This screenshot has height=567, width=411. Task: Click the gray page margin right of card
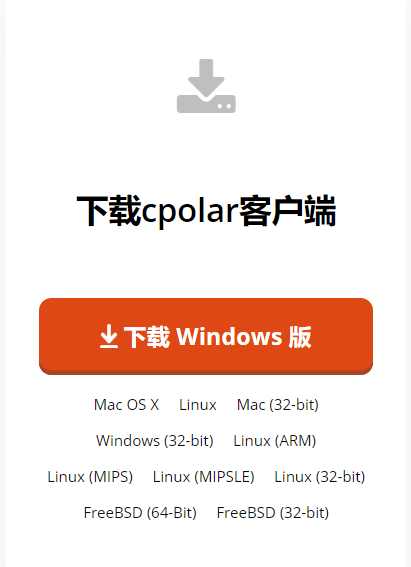(408, 284)
